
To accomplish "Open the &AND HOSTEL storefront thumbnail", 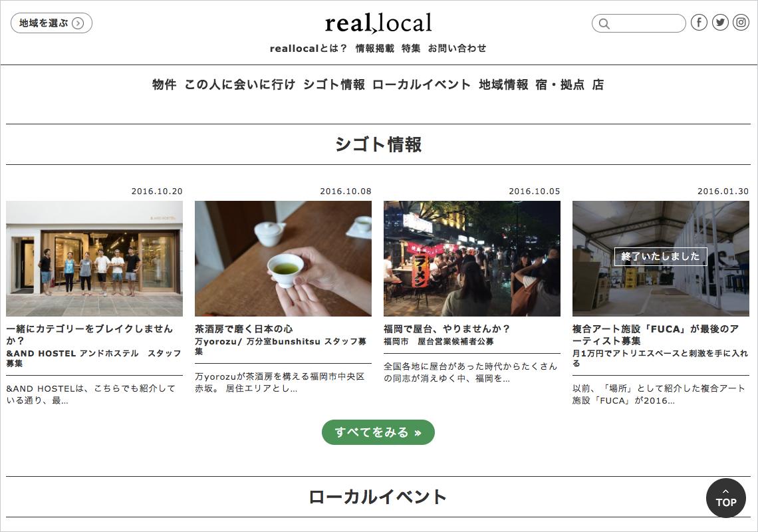I will [x=94, y=259].
